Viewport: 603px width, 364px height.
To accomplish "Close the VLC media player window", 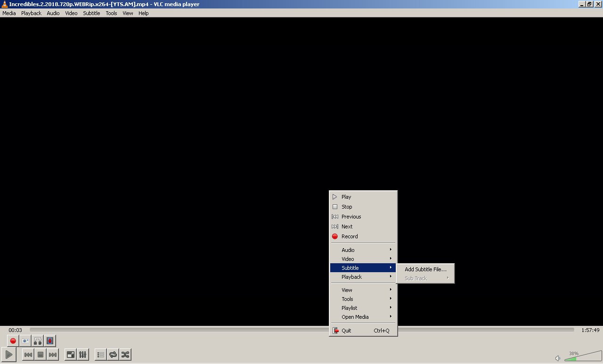I will click(x=598, y=4).
